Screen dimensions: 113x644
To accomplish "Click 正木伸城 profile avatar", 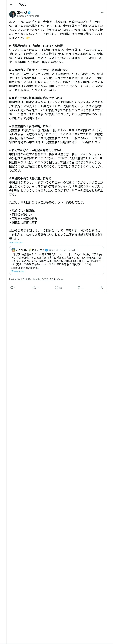I will [13, 14].
